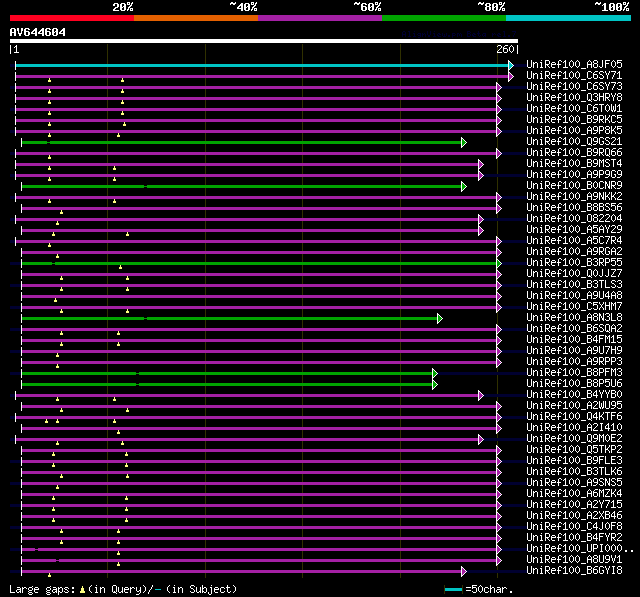
Task: Click the green arrowhead ending the A8N3L8 alignment
Action: 440,318
